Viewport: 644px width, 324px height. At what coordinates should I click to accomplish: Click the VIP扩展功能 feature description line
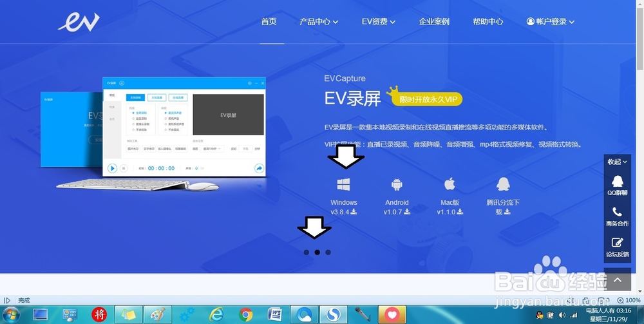pos(453,144)
